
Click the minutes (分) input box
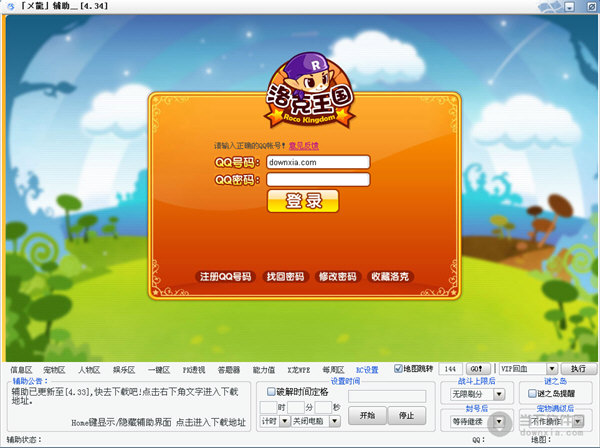point(296,407)
